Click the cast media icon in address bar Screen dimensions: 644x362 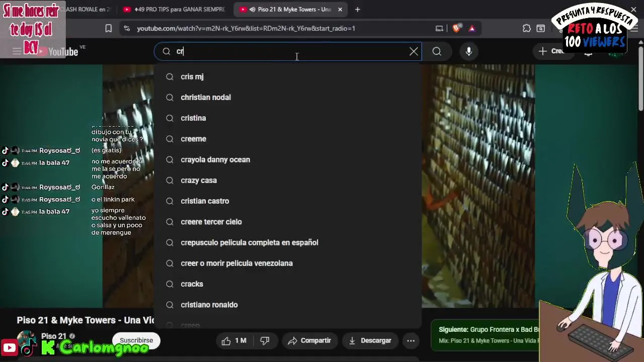439,29
